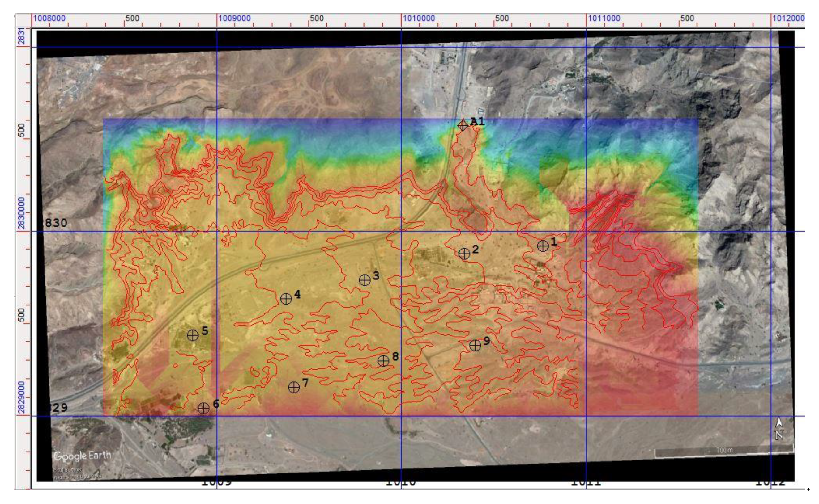
Task: Click the Google Earth logo
Action: click(x=82, y=456)
